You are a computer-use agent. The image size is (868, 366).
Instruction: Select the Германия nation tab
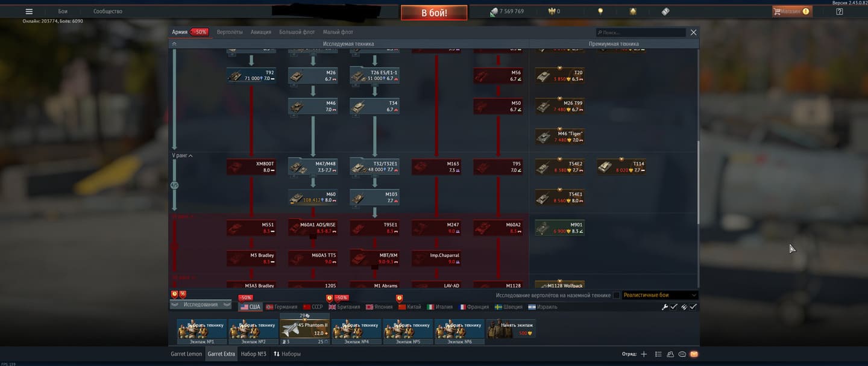point(281,307)
